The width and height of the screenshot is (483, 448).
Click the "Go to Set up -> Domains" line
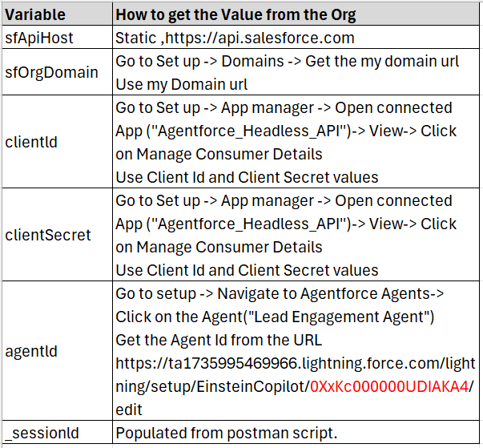point(287,61)
